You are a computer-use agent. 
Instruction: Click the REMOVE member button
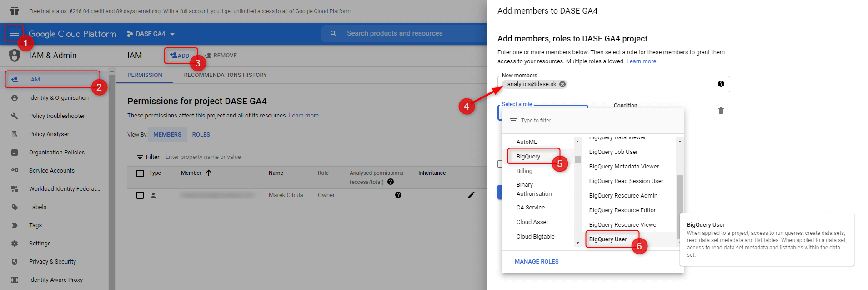click(221, 56)
